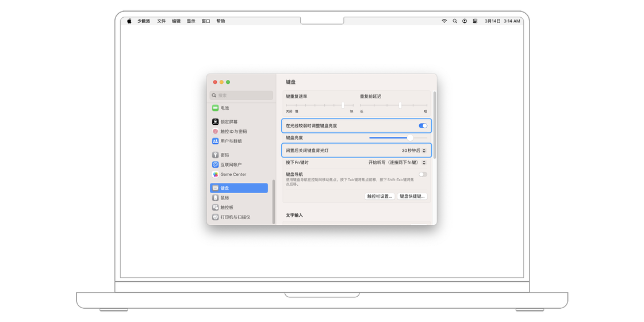Click the yellow minimize window button
Viewport: 644px width, 322px height.
221,82
